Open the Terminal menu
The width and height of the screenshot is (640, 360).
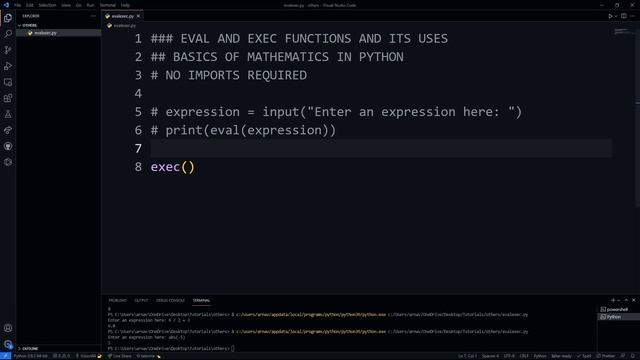(x=108, y=5)
